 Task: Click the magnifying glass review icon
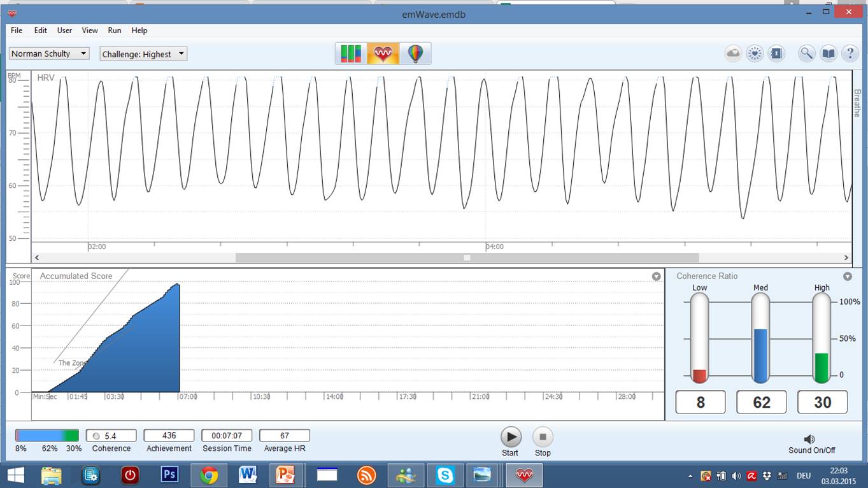[807, 54]
